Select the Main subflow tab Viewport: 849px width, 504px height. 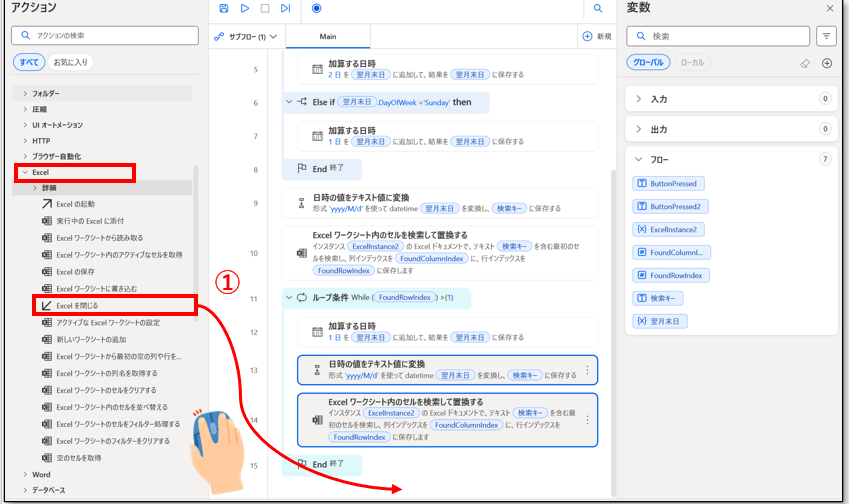[328, 37]
